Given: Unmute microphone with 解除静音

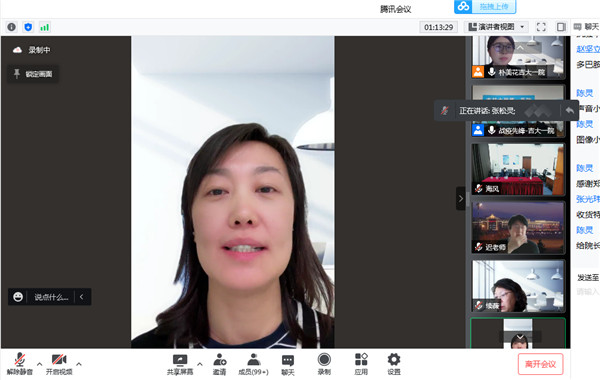Looking at the screenshot, I should coord(20,364).
